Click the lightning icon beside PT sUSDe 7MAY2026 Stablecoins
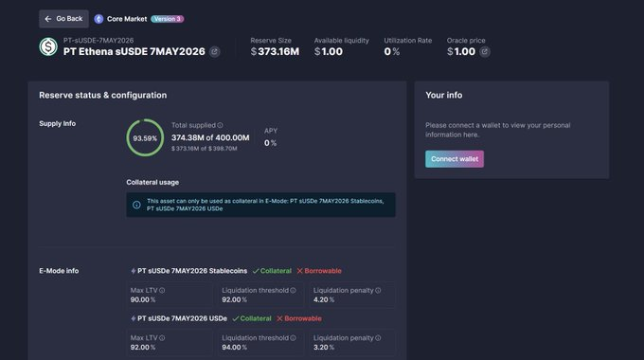This screenshot has height=360, width=644. tap(134, 271)
